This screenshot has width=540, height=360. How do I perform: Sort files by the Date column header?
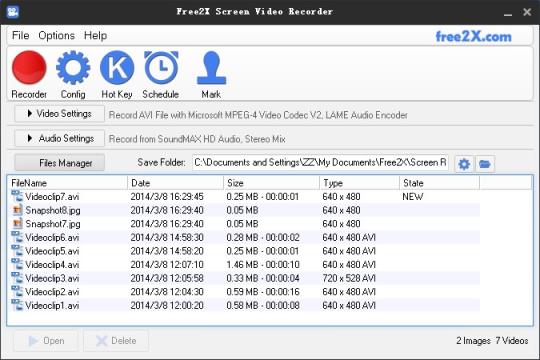point(176,183)
